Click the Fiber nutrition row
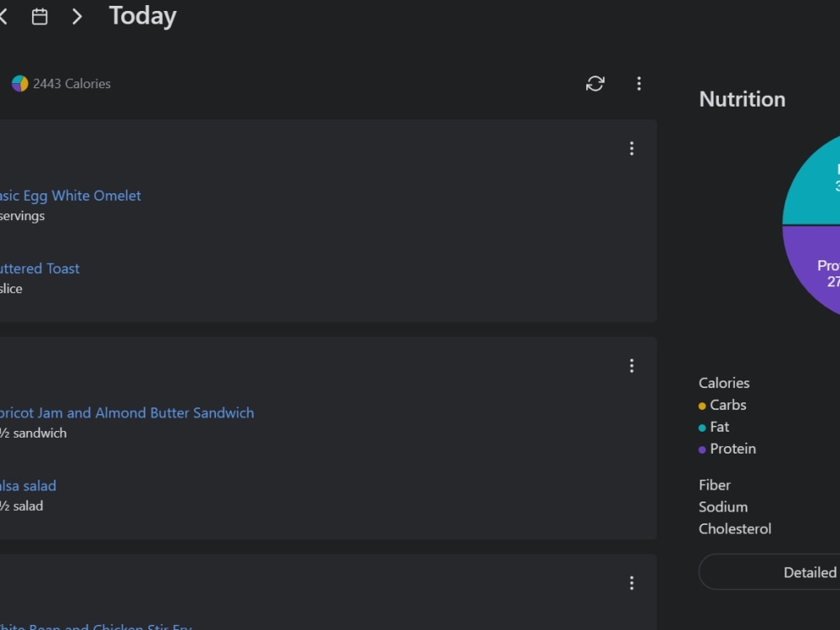This screenshot has width=840, height=630. tap(715, 486)
